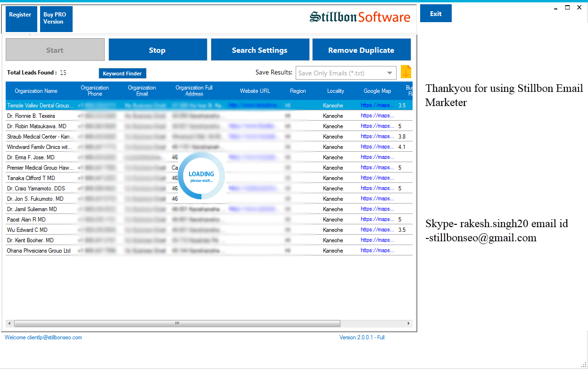Open Google Map link for Wu Edward C MD
This screenshot has width=588, height=369.
[377, 230]
